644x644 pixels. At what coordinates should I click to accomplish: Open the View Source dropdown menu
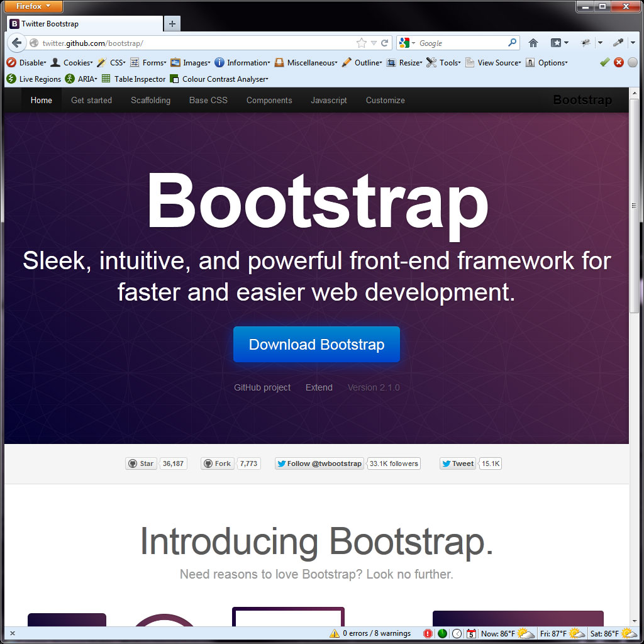coord(493,62)
